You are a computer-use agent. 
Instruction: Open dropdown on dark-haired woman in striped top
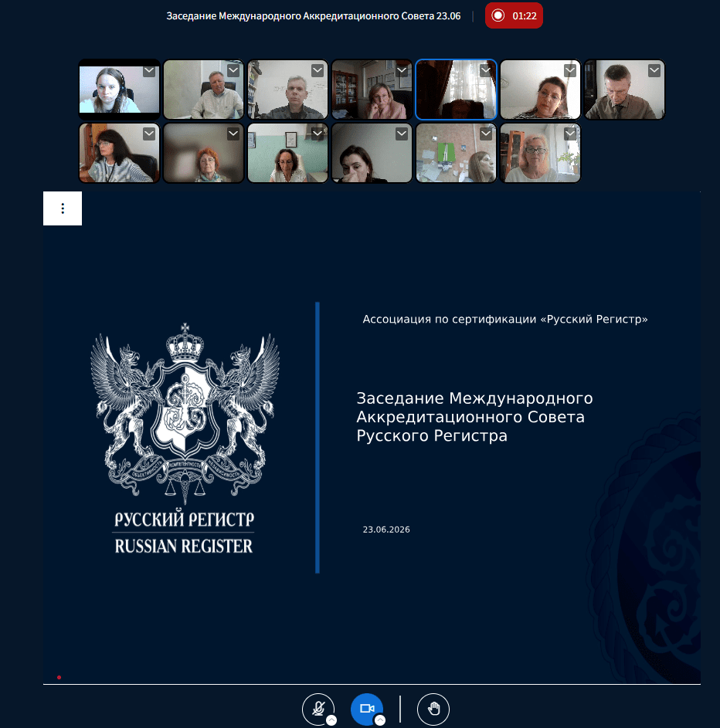(x=149, y=134)
